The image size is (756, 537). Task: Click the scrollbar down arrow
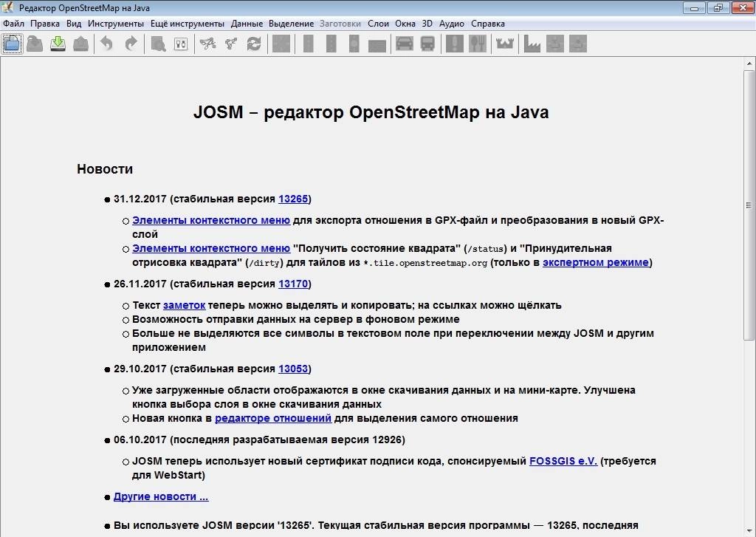click(x=749, y=531)
